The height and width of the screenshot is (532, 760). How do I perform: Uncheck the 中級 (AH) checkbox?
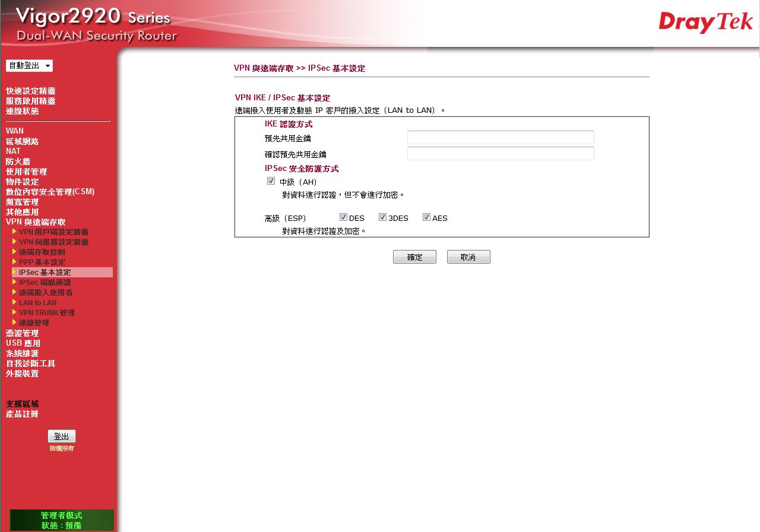pyautogui.click(x=271, y=181)
